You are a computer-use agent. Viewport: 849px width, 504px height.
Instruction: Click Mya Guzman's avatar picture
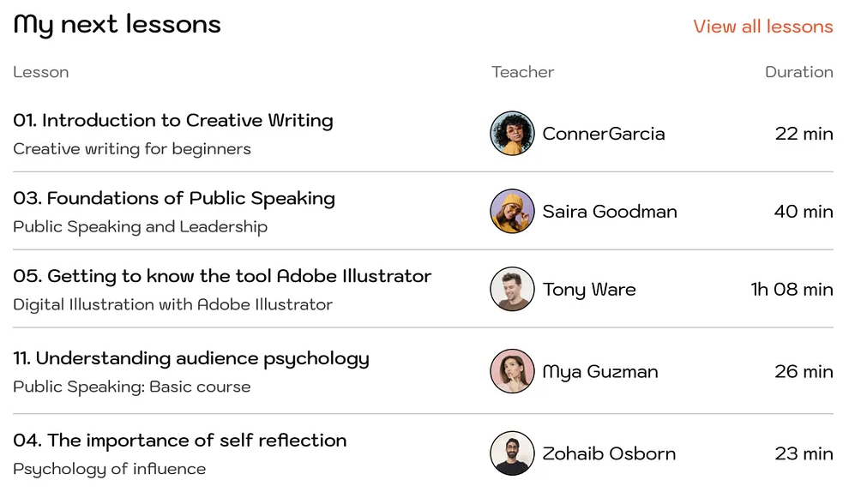click(512, 372)
